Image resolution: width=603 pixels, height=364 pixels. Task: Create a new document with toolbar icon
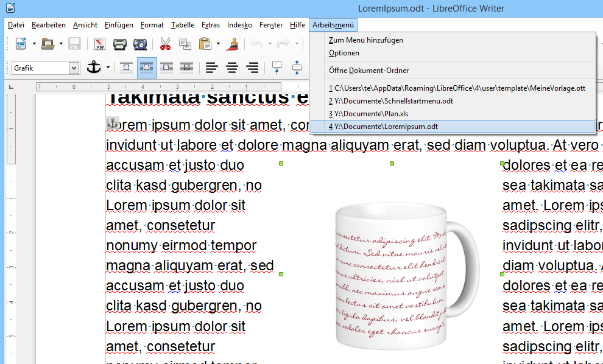click(x=21, y=44)
